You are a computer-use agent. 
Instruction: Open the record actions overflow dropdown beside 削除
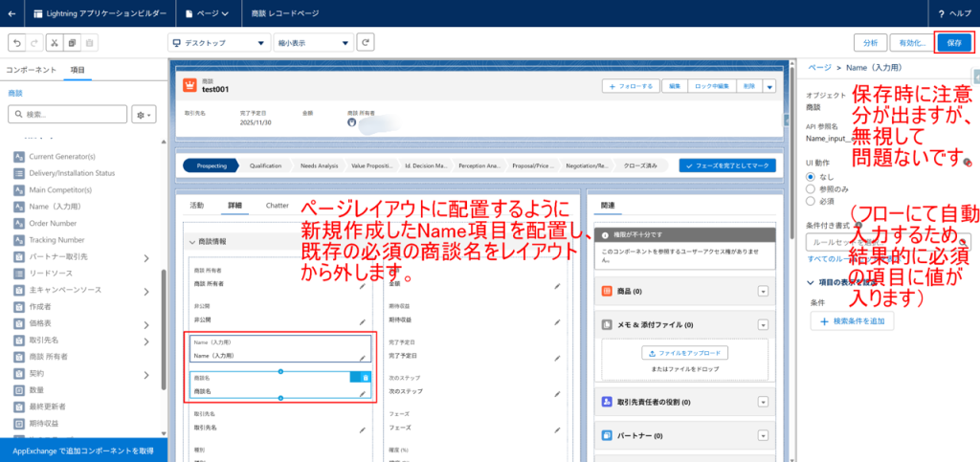point(769,87)
